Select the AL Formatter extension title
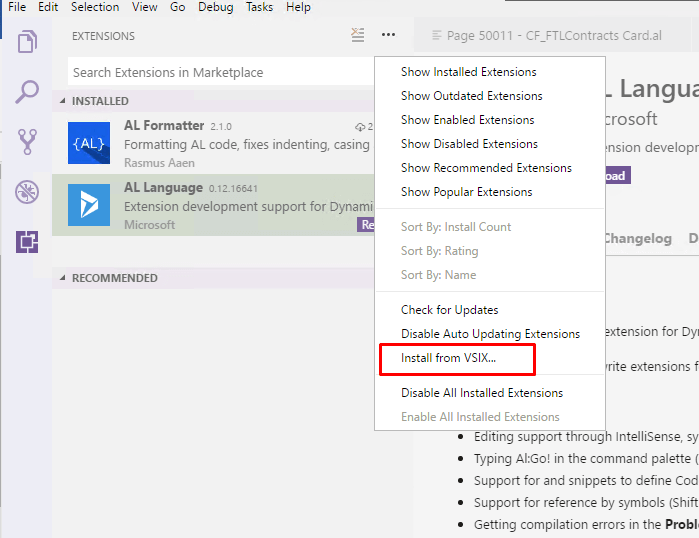This screenshot has height=538, width=699. tap(164, 126)
